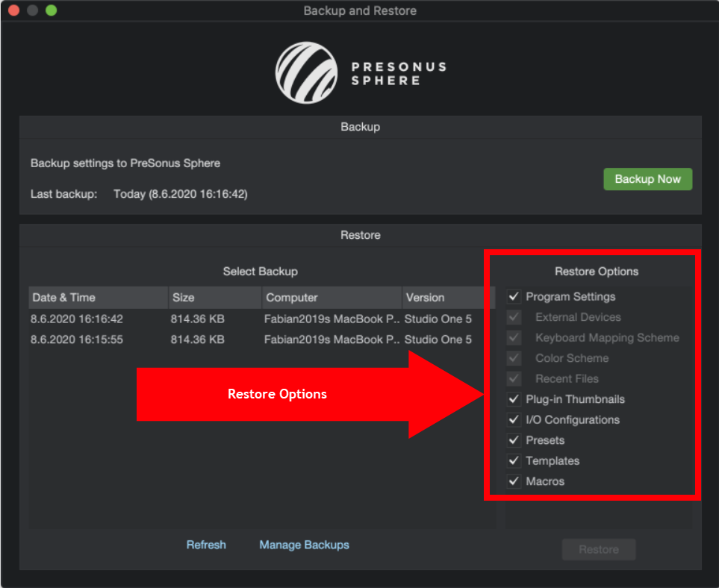Zoom the window with the green button
Image resolution: width=719 pixels, height=588 pixels.
pos(52,10)
